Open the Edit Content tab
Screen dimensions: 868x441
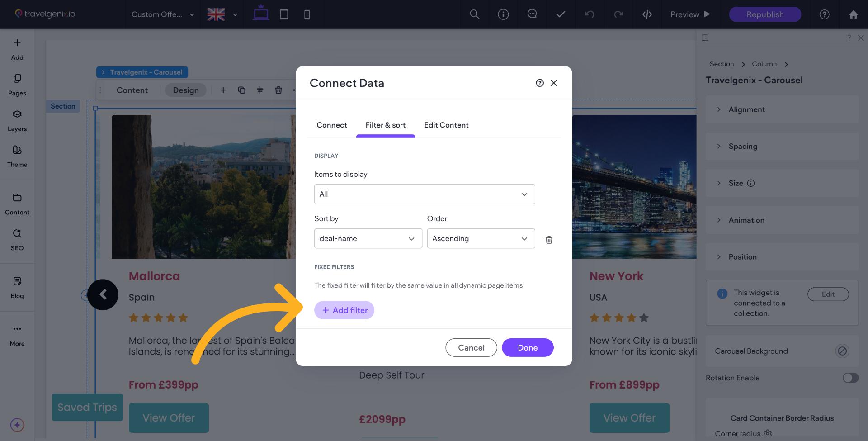[446, 125]
